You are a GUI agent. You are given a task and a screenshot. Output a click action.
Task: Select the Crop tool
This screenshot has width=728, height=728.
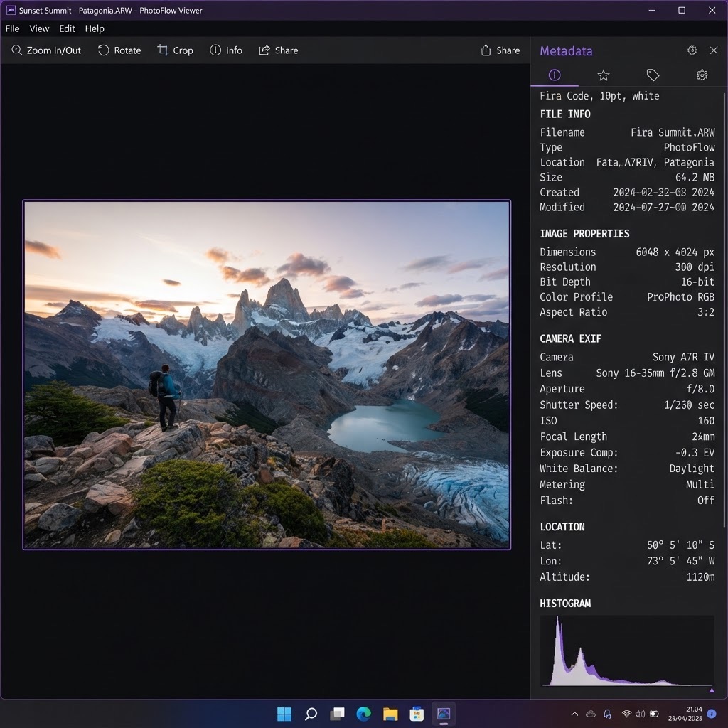pyautogui.click(x=175, y=50)
